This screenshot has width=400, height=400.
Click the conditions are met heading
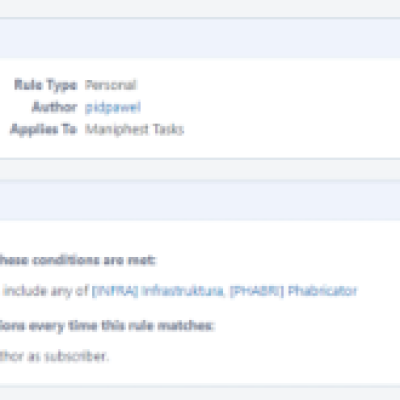(78, 260)
